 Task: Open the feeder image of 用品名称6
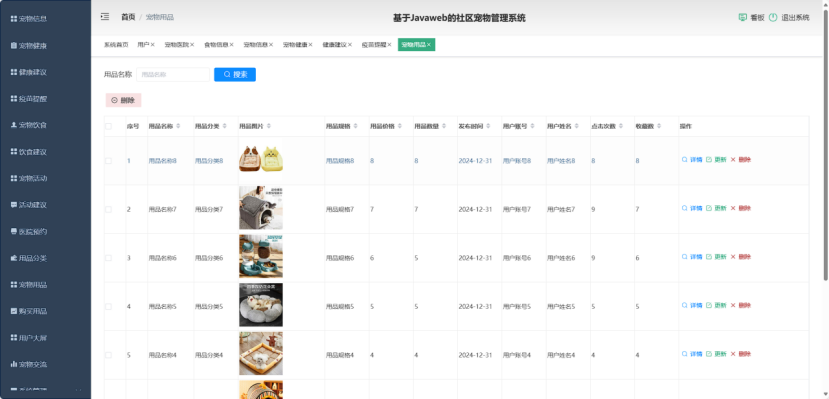click(261, 256)
